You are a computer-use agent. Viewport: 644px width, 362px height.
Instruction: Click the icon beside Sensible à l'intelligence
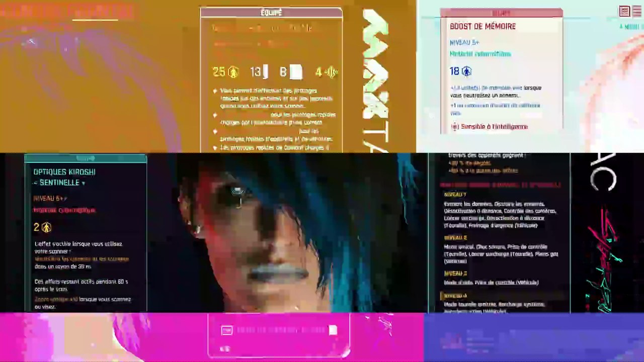point(455,127)
